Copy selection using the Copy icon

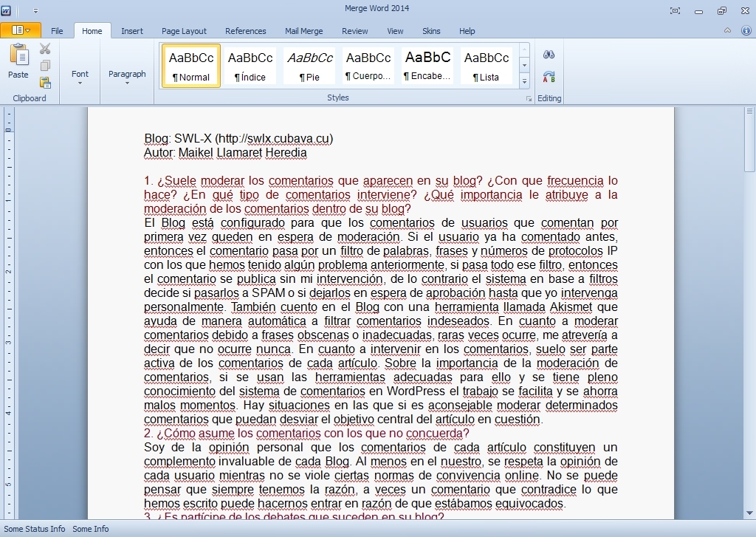click(x=45, y=66)
